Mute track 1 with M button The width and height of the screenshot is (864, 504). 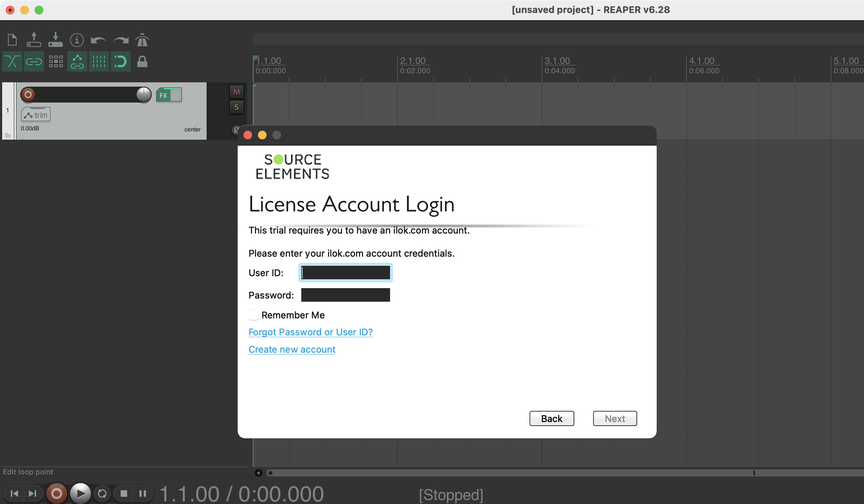[x=237, y=92]
